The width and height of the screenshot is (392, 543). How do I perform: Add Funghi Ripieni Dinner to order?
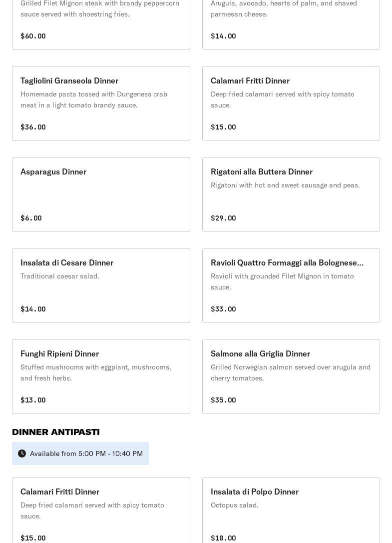101,376
